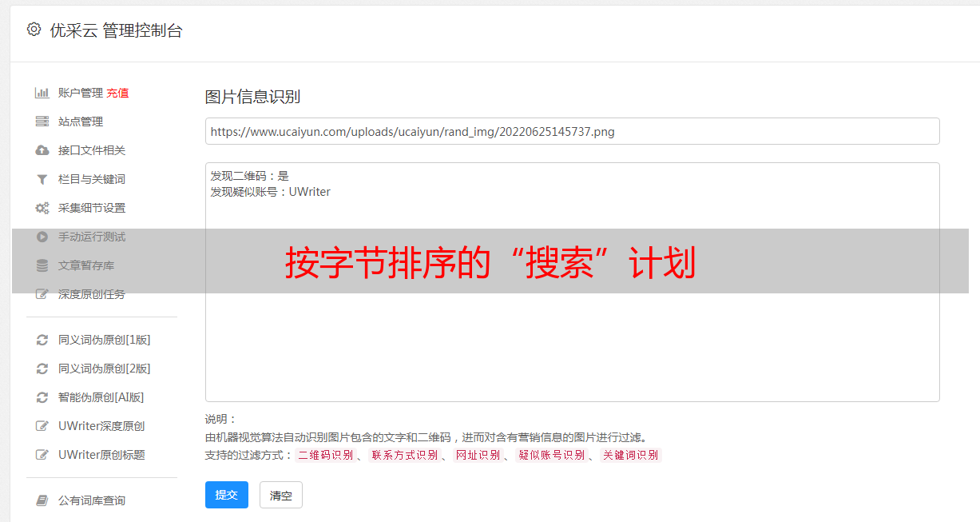Click the 疑似账号识别 tag

click(551, 455)
